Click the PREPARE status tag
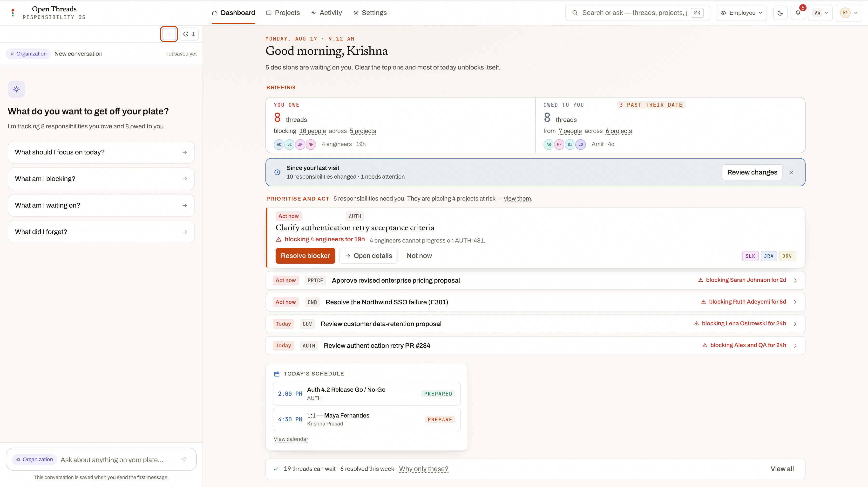This screenshot has width=868, height=487. (x=440, y=420)
